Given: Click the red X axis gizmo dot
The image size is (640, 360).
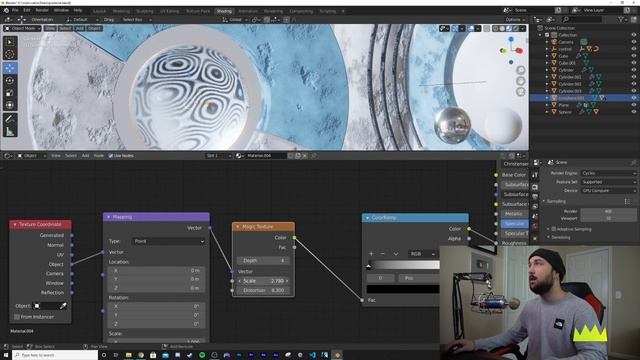Looking at the screenshot, I should pos(520,51).
